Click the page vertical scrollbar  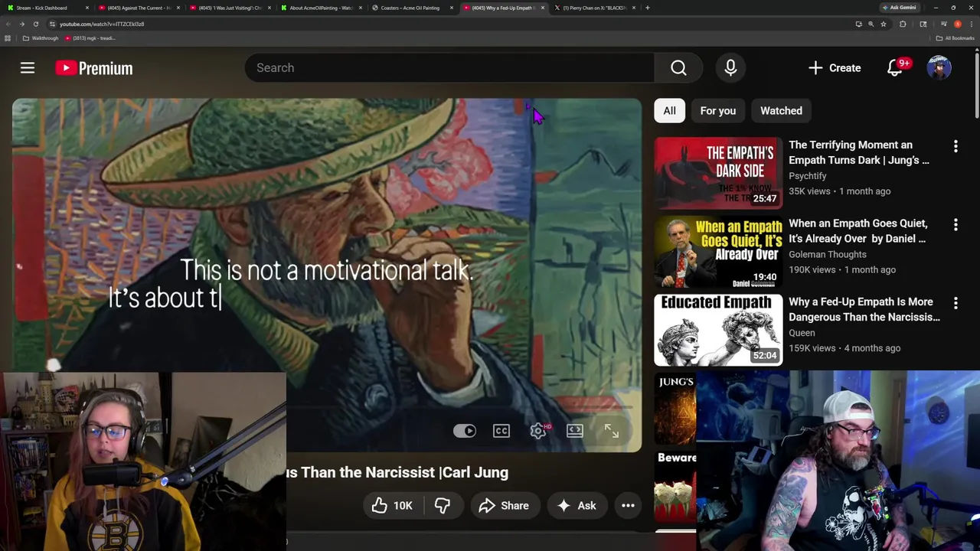(976, 84)
